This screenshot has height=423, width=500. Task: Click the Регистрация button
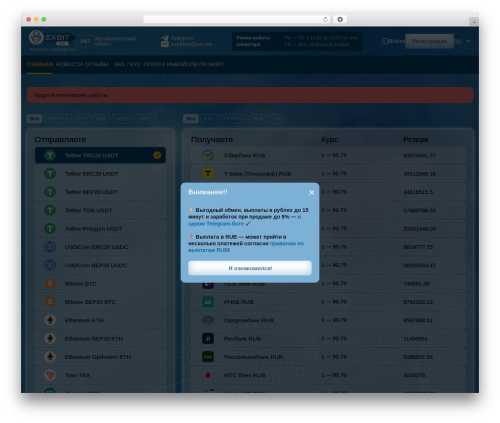tap(429, 41)
